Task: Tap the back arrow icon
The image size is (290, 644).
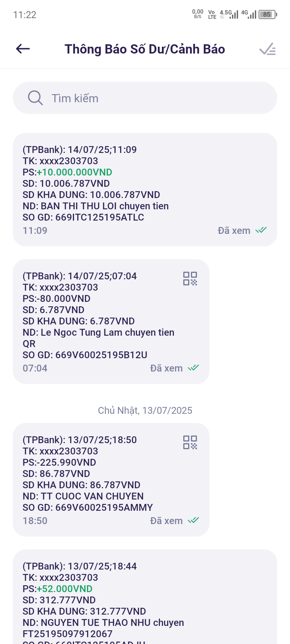Action: coord(23,49)
